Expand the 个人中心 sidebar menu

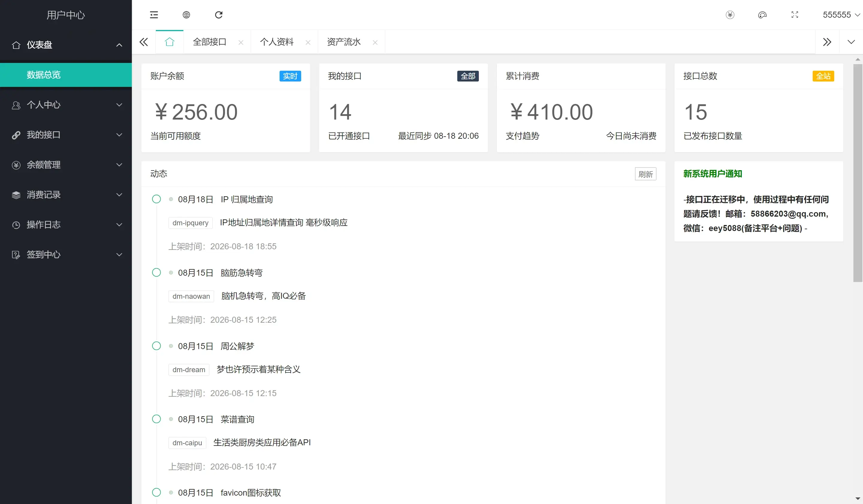click(66, 105)
